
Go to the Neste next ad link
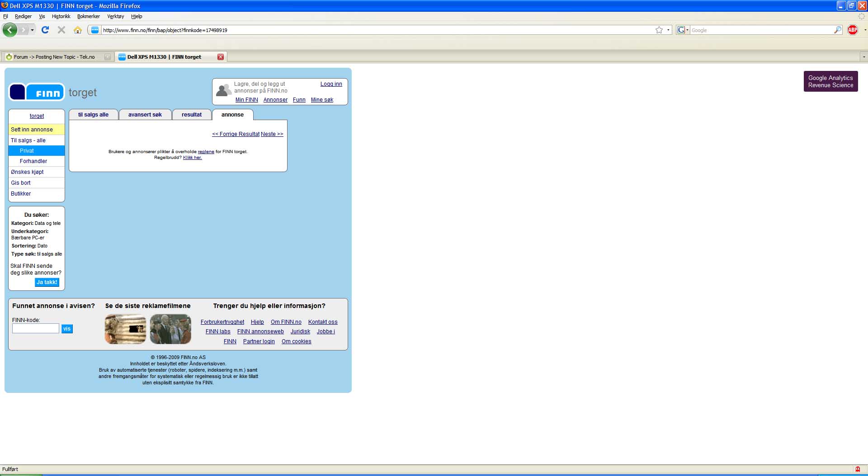pyautogui.click(x=272, y=134)
